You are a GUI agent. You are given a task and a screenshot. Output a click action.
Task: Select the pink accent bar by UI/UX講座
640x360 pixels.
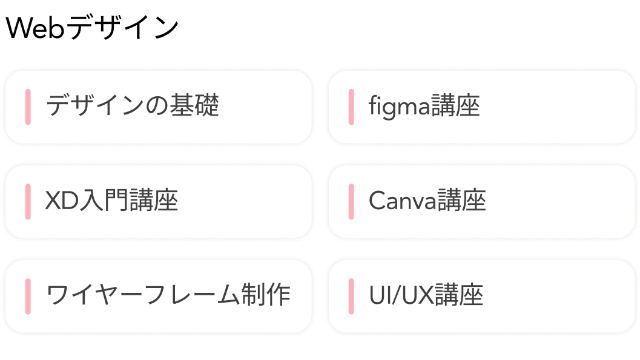click(x=351, y=296)
